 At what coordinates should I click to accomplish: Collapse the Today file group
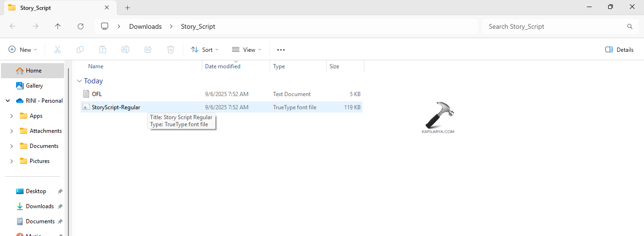click(x=80, y=81)
